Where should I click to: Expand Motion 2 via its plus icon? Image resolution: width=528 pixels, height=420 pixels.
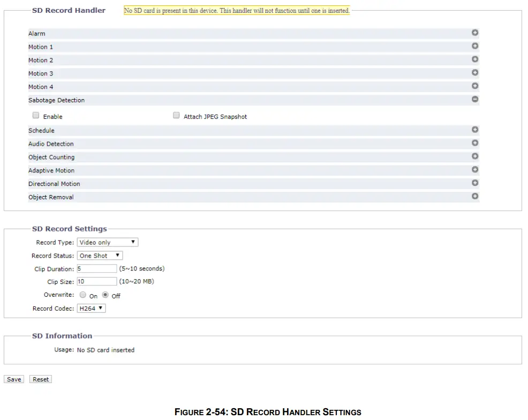pos(475,59)
